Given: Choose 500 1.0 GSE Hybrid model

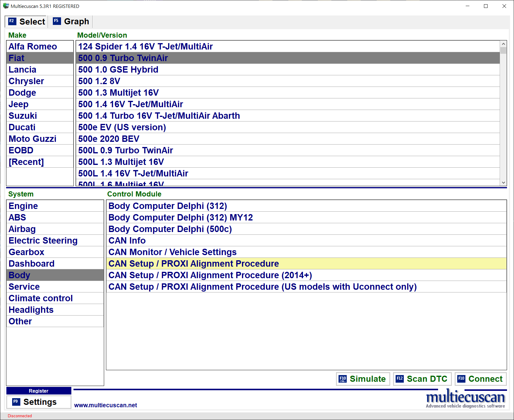Looking at the screenshot, I should click(288, 70).
